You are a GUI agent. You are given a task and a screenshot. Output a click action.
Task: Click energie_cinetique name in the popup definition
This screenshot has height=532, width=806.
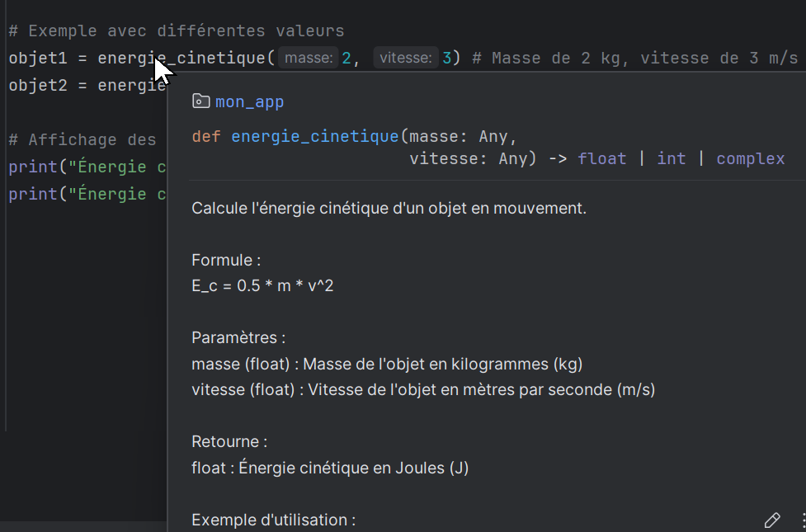(x=314, y=136)
